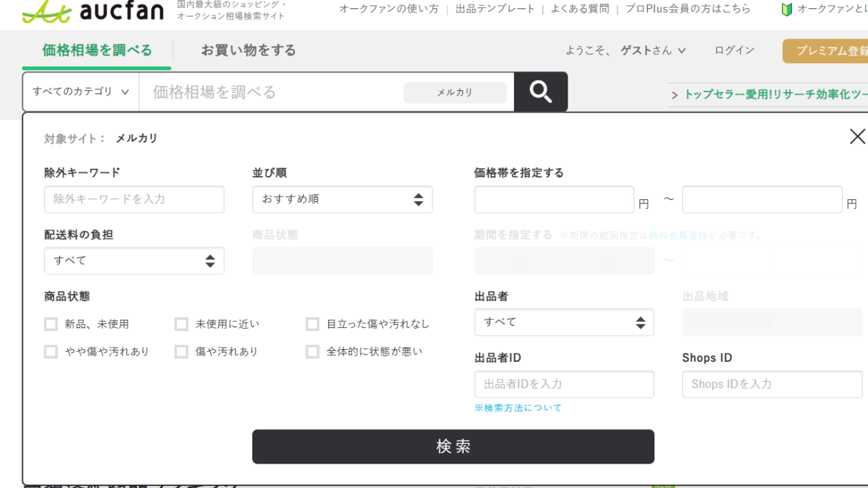Open the 並び順 sort order dropdown
Screen dimensions: 868x488
(x=342, y=199)
